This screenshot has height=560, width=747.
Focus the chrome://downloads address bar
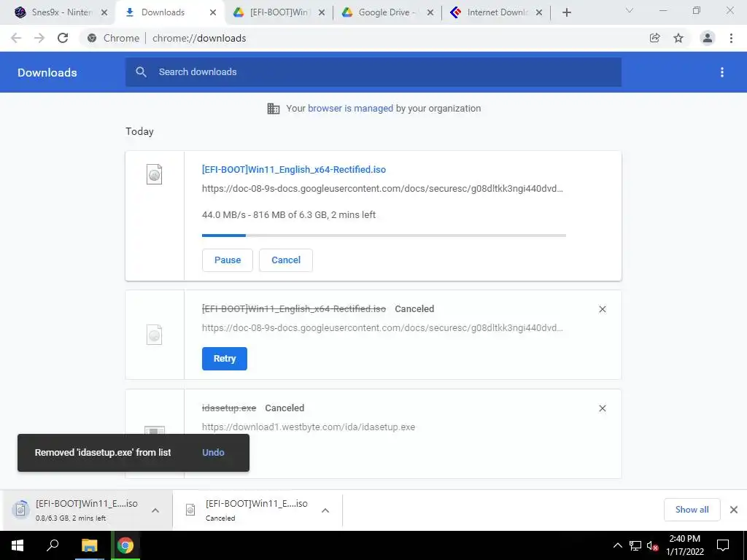point(199,38)
